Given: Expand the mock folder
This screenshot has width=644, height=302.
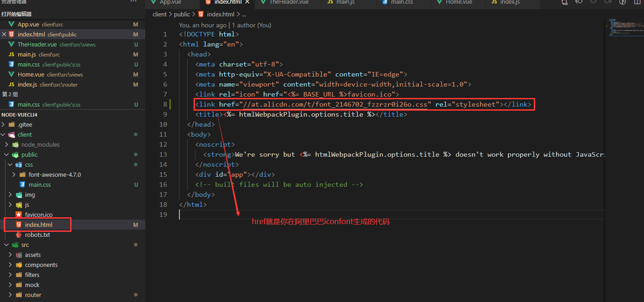Looking at the screenshot, I should coord(10,285).
